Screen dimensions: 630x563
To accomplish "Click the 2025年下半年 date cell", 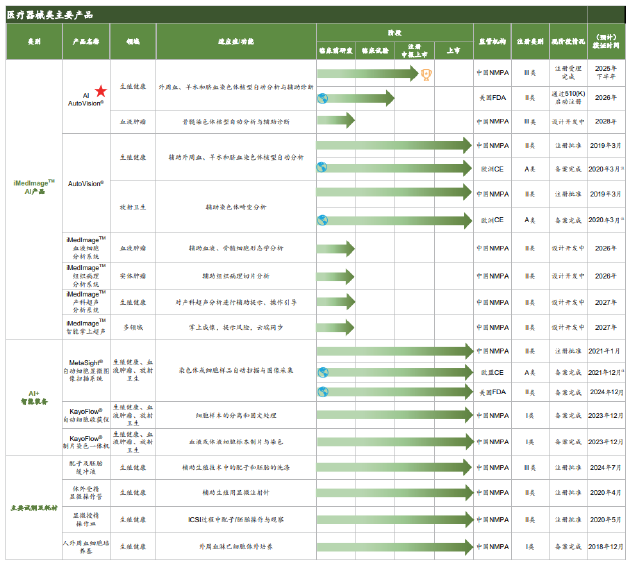I will [606, 73].
